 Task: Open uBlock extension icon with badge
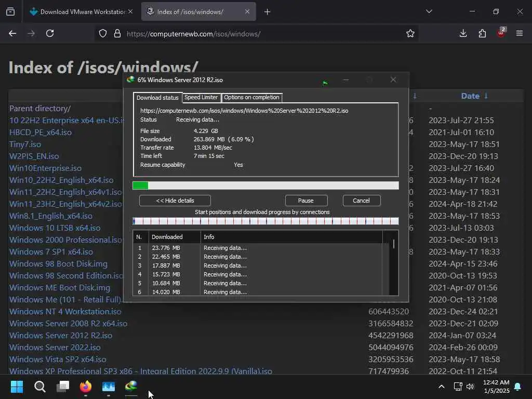pyautogui.click(x=501, y=33)
